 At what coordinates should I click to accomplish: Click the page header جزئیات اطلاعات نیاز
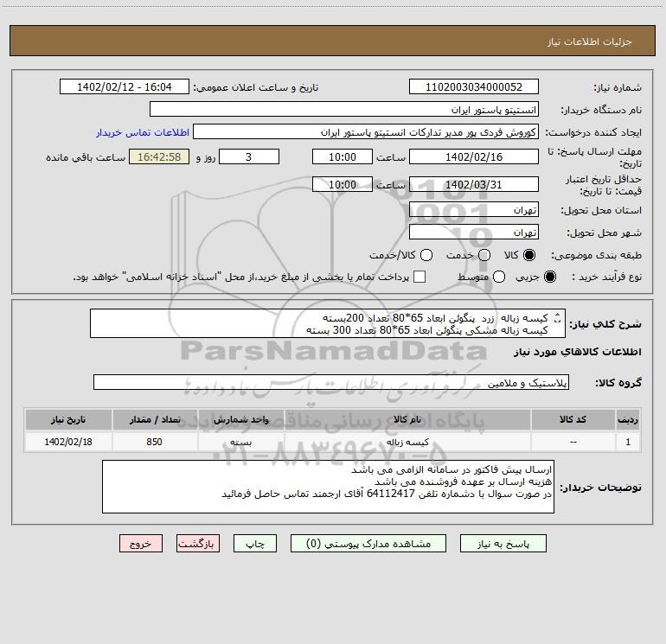(590, 41)
